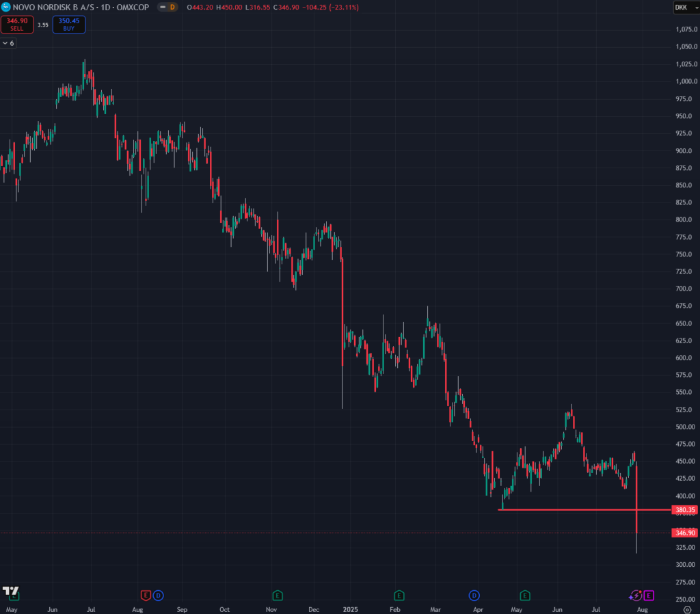This screenshot has height=614, width=700.
Task: Click the close value C346.90
Action: 286,7
